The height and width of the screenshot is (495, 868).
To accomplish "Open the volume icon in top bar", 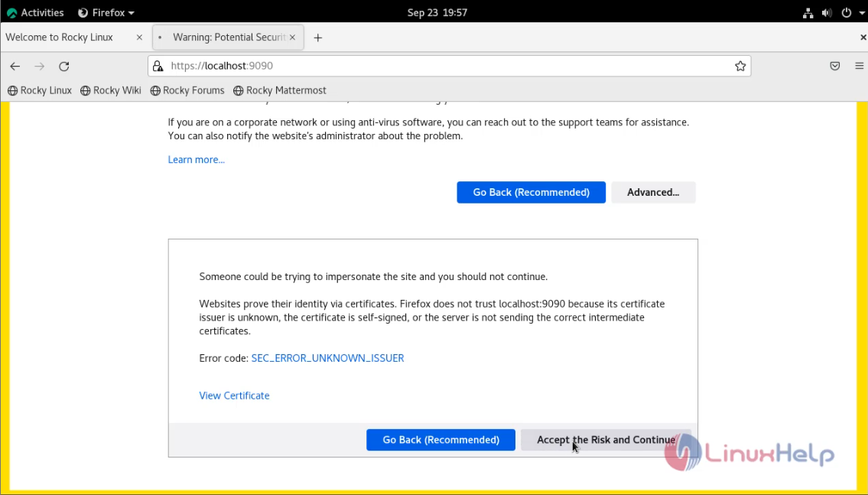I will pos(827,13).
